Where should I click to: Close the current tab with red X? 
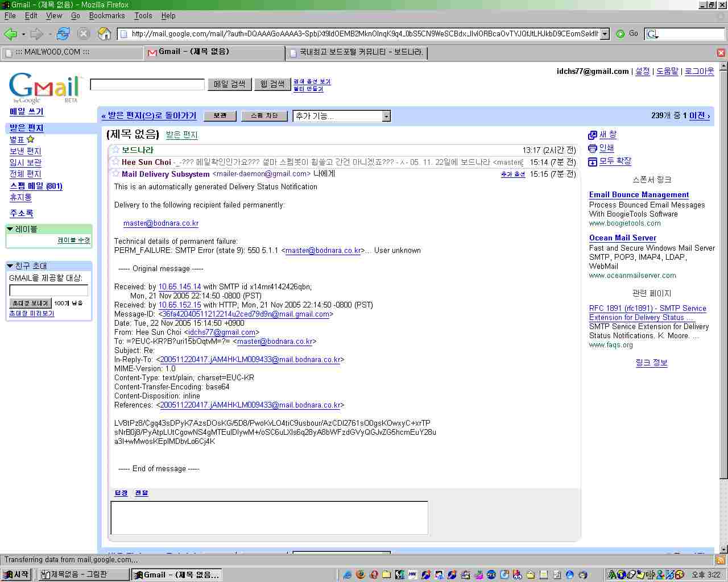[721, 53]
